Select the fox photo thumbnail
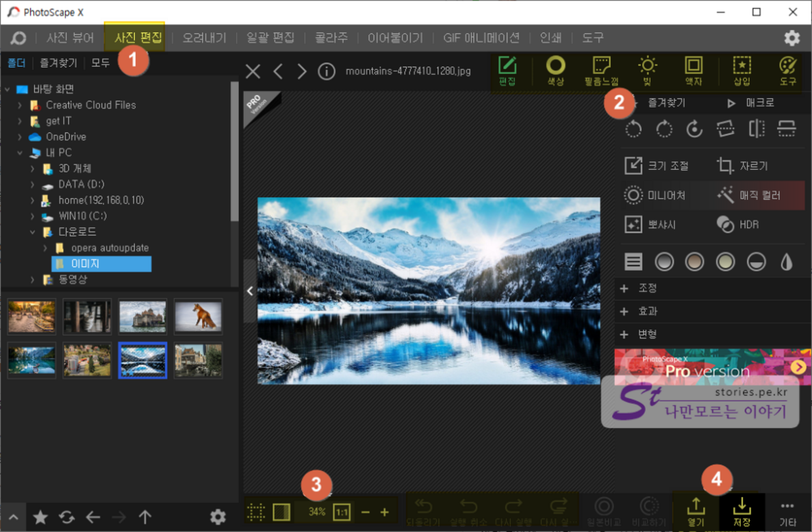 (x=198, y=315)
